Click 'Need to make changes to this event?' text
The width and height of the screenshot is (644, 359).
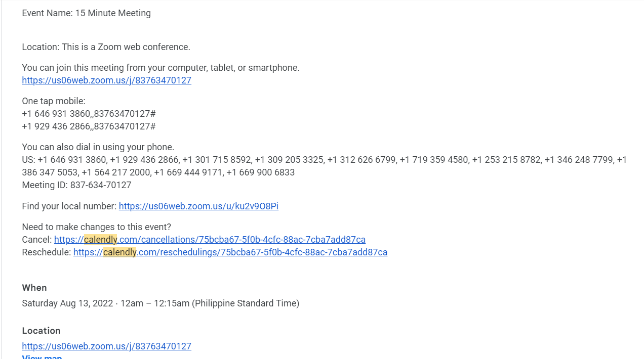96,227
